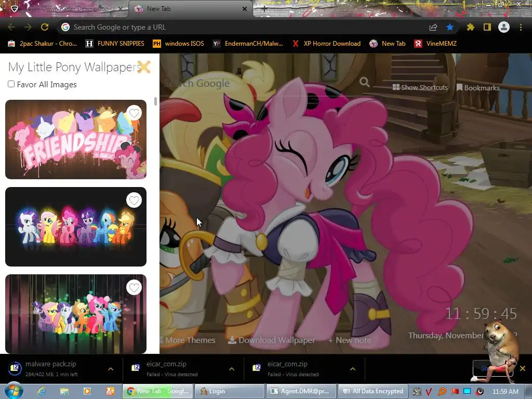Switch to the Agent.DMR@pr... taskbar window
Screen dimensions: 532x399
point(301,391)
